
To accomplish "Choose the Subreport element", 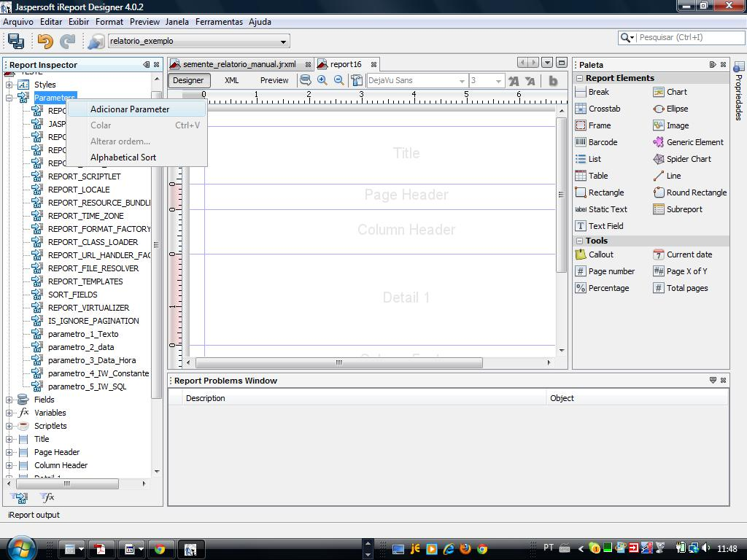I will pos(678,209).
